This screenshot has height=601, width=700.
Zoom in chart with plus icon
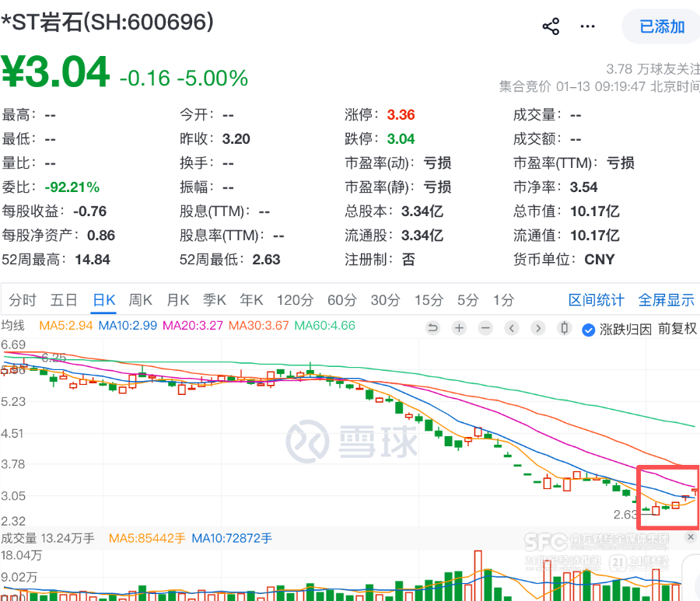459,328
